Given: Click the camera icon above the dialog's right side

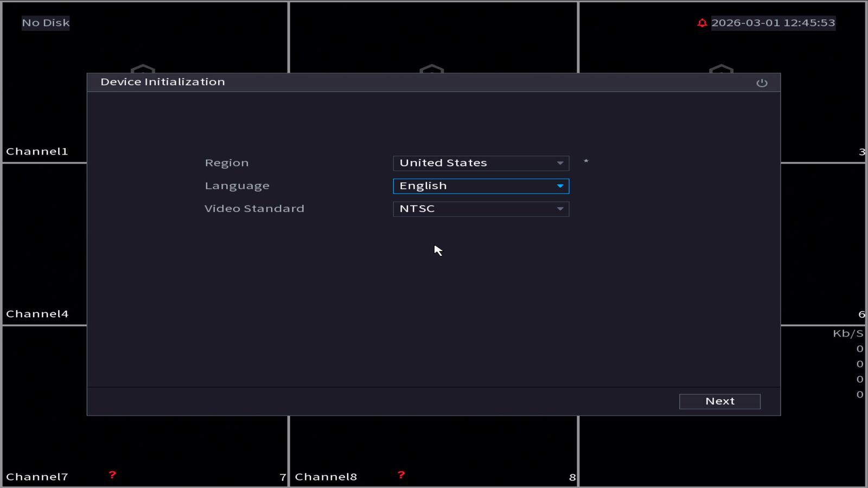Looking at the screenshot, I should coord(721,69).
